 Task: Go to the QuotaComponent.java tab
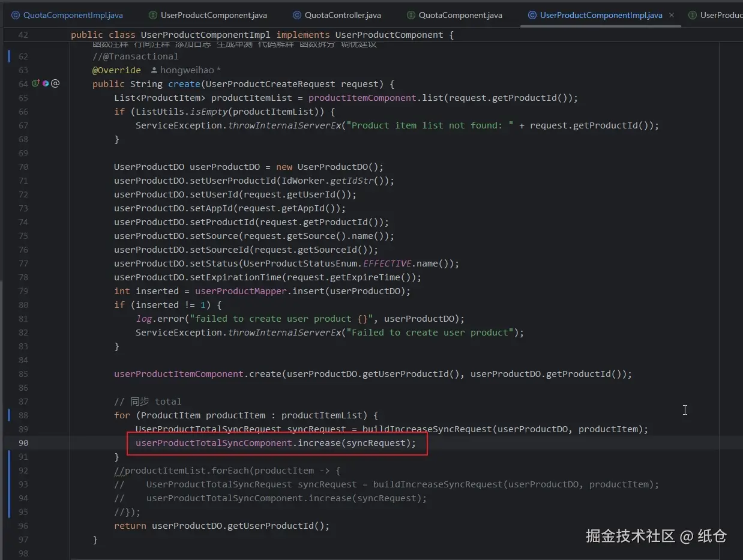pos(454,15)
